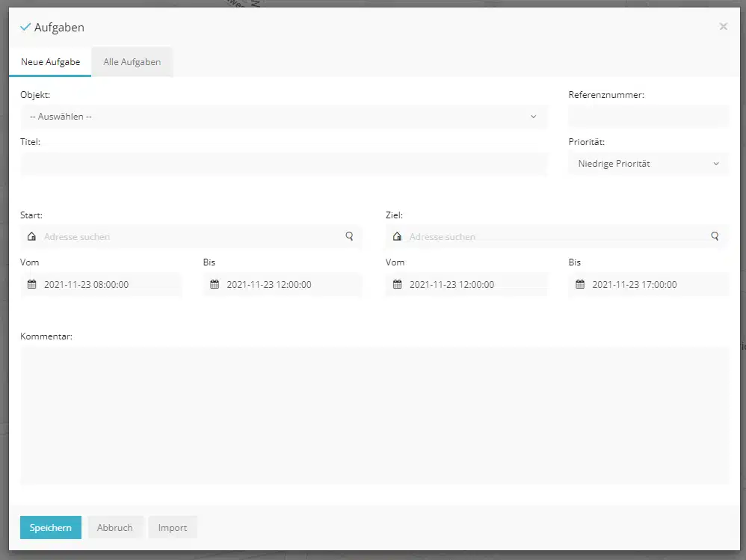Click the Import button
This screenshot has height=560, width=746.
click(172, 527)
